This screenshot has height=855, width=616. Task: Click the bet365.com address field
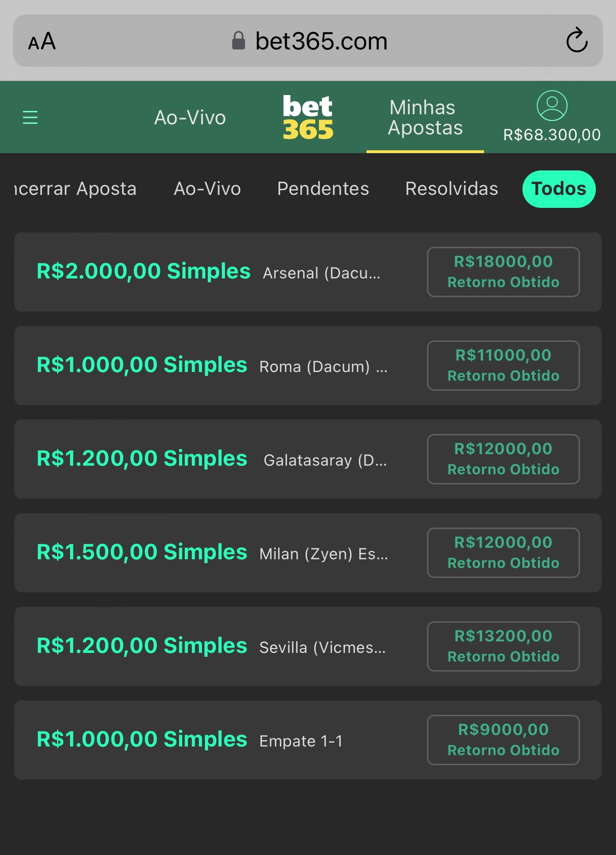click(321, 41)
